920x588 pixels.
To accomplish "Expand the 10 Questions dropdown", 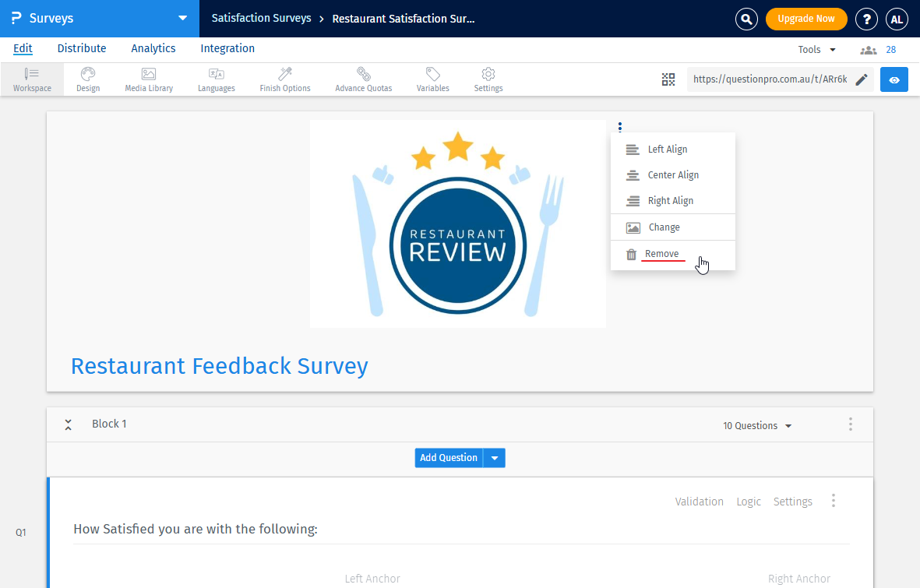I will pyautogui.click(x=756, y=425).
